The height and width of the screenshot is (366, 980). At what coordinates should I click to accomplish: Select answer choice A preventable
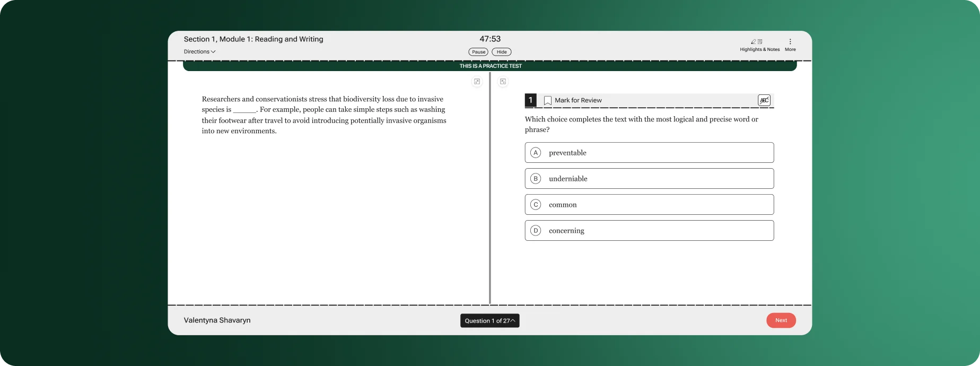(x=649, y=153)
